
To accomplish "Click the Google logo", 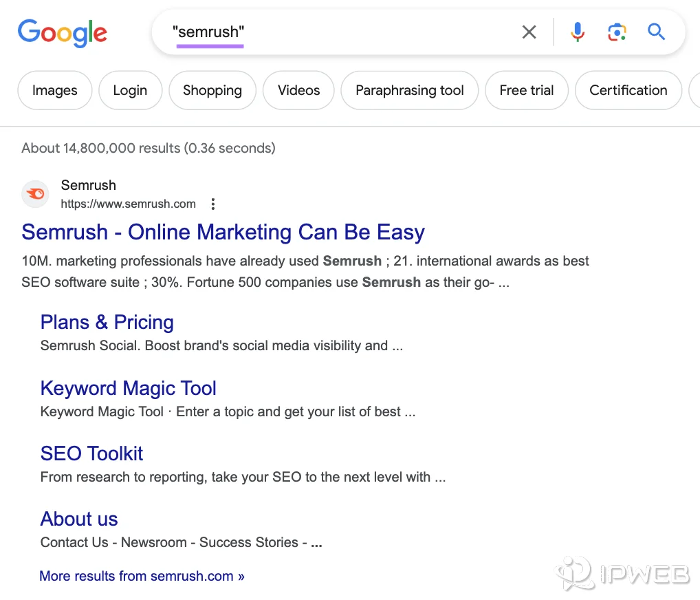I will click(63, 32).
